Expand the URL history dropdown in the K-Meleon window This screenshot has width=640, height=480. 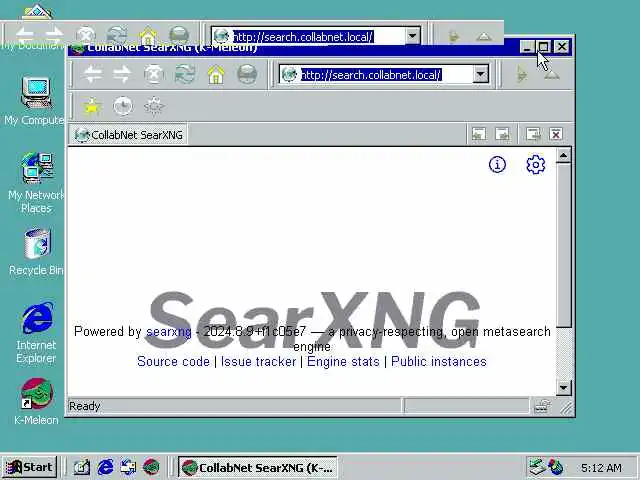(481, 75)
